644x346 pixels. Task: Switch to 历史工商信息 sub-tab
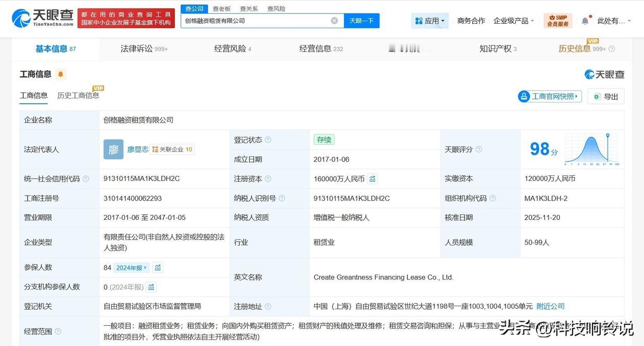pos(78,95)
